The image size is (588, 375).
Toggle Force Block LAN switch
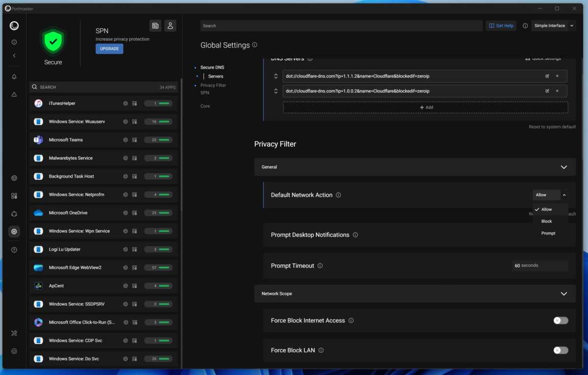pos(561,351)
